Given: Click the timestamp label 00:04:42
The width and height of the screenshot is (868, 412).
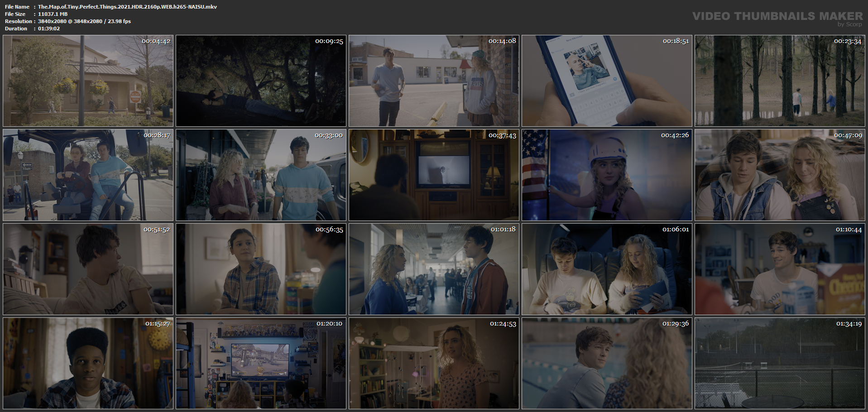Looking at the screenshot, I should 156,41.
